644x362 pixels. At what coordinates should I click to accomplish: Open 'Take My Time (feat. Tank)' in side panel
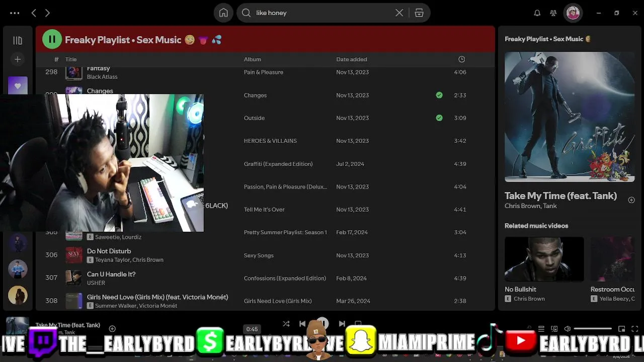tap(560, 196)
